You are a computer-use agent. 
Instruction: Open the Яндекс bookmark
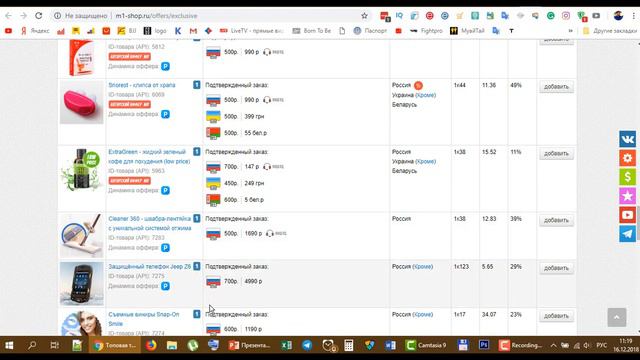[x=35, y=31]
